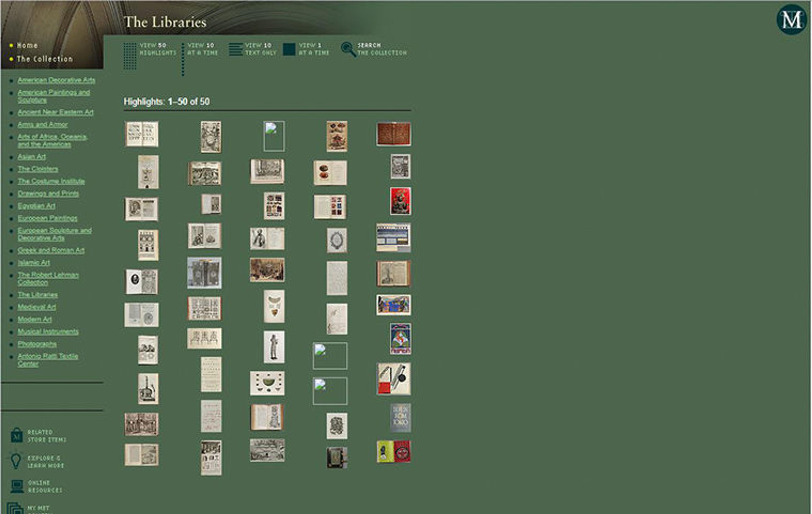Screen dimensions: 812x514
Task: Open the American Decorative Arts link
Action: (56, 80)
